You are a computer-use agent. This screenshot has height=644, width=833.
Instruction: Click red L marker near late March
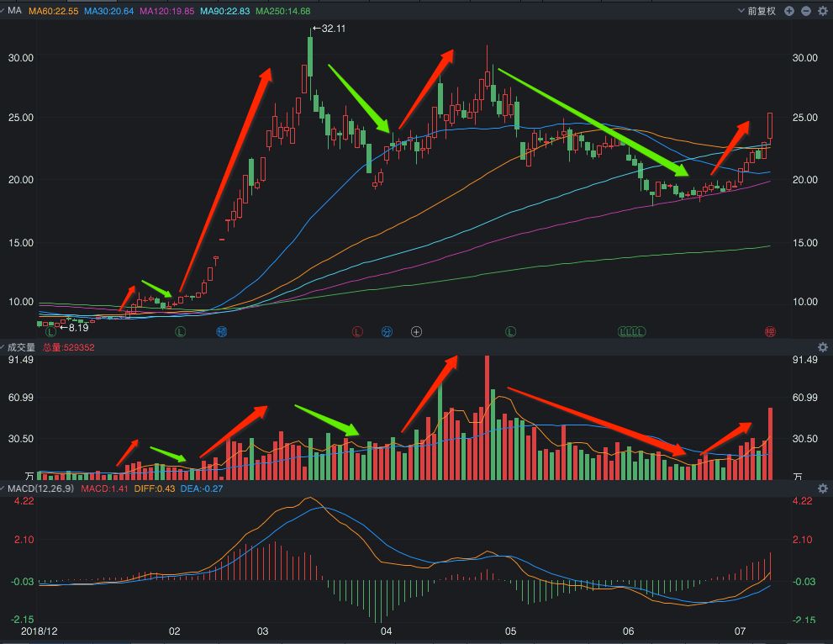point(357,332)
